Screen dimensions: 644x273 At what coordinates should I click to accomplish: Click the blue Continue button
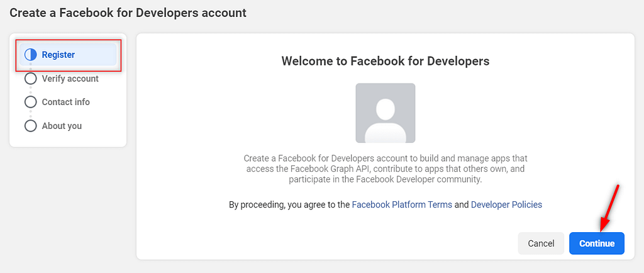tap(597, 243)
